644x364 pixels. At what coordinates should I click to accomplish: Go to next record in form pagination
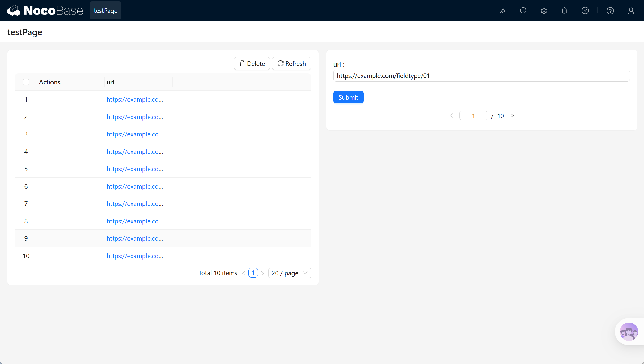(512, 116)
